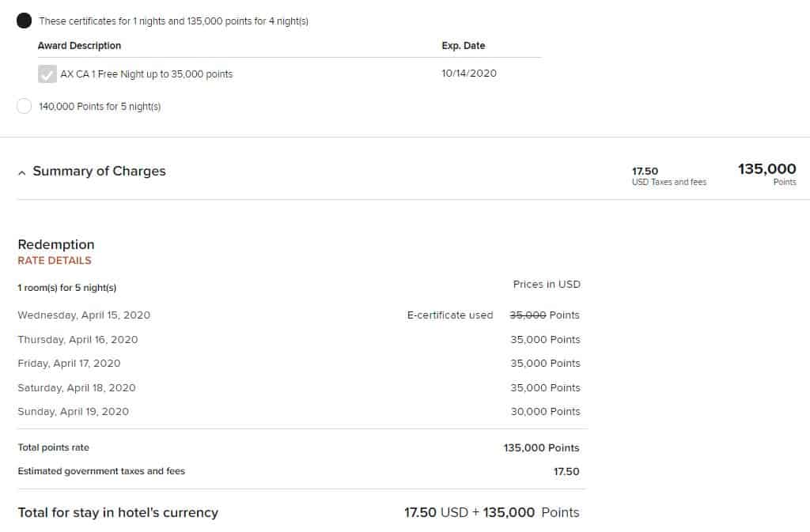Click the USD Taxes and fees summary amount
Screen dimensions: 810x532
coord(668,175)
